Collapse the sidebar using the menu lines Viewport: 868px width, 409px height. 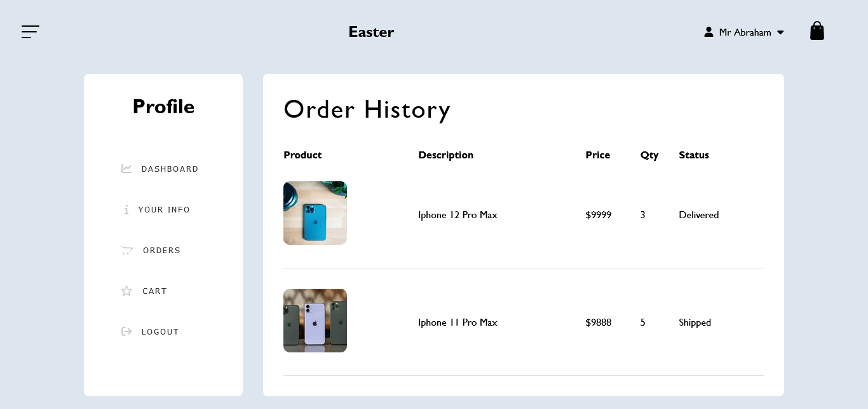click(30, 32)
